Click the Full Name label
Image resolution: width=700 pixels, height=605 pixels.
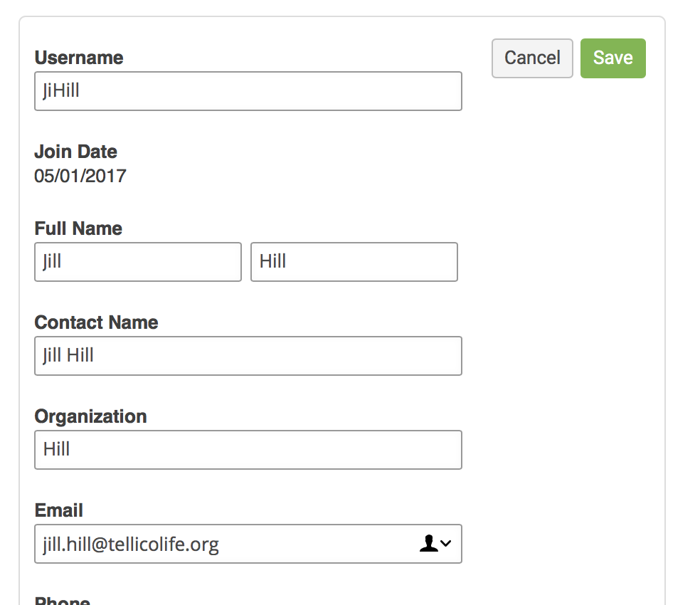pos(78,228)
